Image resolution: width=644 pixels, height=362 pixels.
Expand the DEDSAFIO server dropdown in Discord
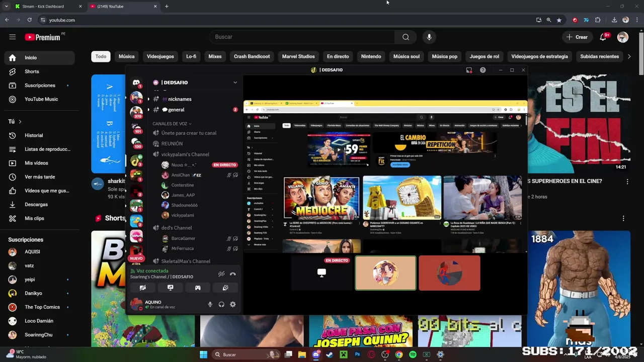pos(235,82)
